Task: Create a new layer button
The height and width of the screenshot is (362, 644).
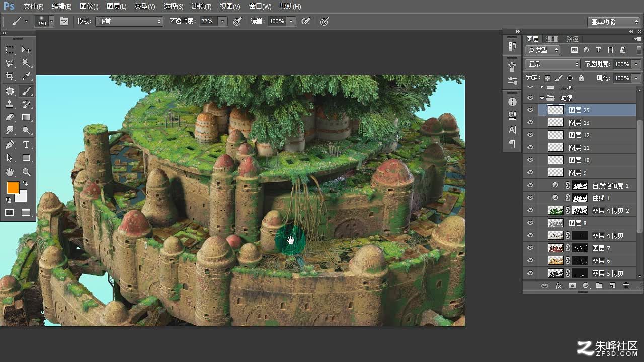Action: pos(612,286)
